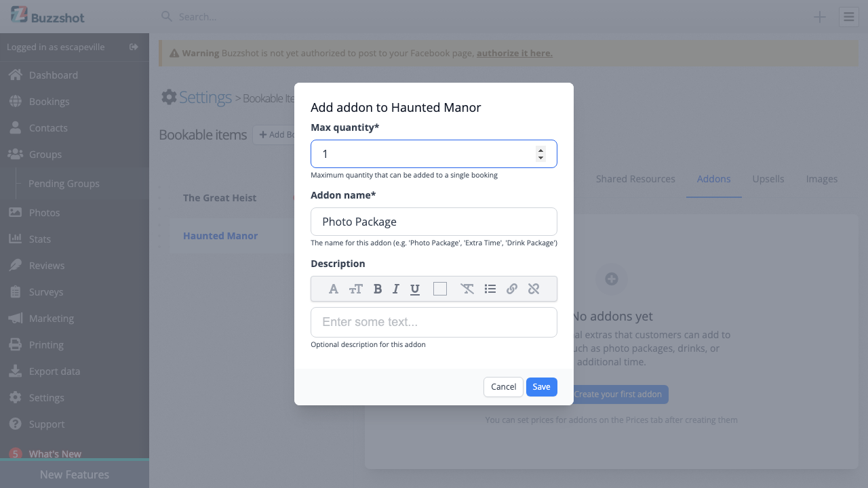Insert a link using the description toolbar
Image resolution: width=868 pixels, height=488 pixels.
pyautogui.click(x=511, y=289)
